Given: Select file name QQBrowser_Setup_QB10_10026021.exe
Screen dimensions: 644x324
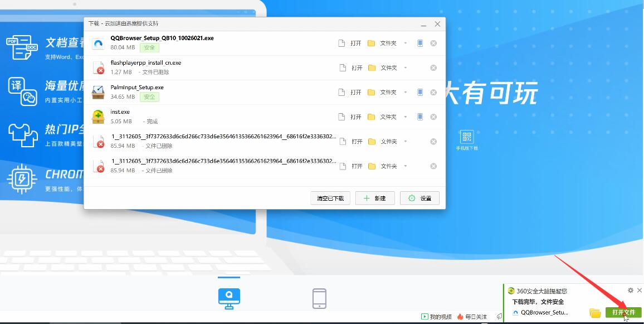Looking at the screenshot, I should (162, 38).
